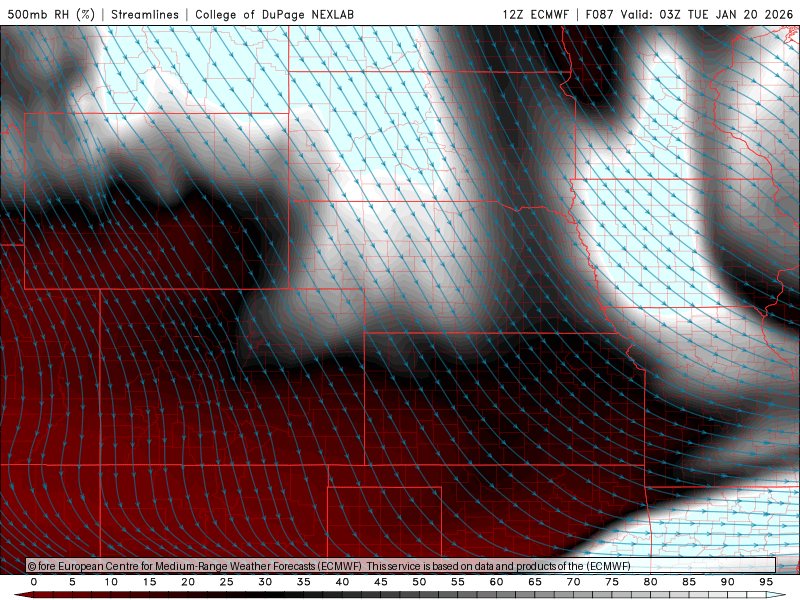This screenshot has height=600, width=800.
Task: Click the 80 value on the colorbar
Action: (x=650, y=582)
